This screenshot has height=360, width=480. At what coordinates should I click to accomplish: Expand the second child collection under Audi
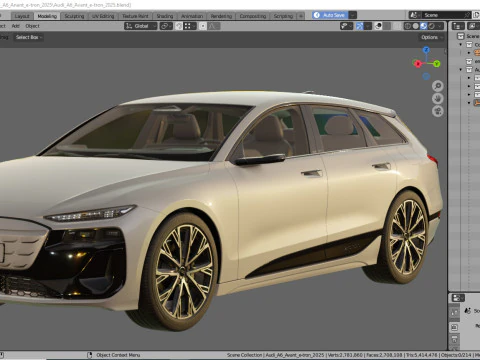tap(469, 86)
